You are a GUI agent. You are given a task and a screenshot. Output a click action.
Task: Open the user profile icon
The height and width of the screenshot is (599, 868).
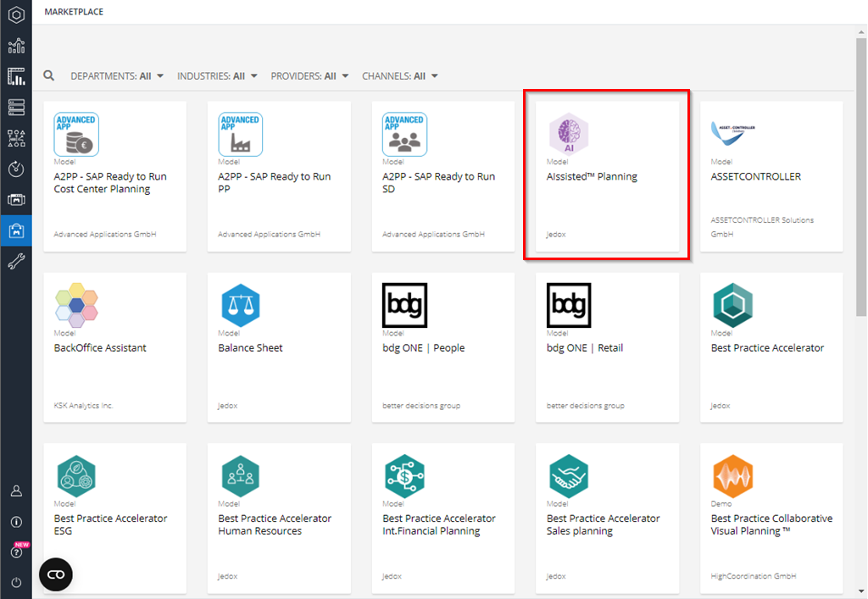point(16,491)
